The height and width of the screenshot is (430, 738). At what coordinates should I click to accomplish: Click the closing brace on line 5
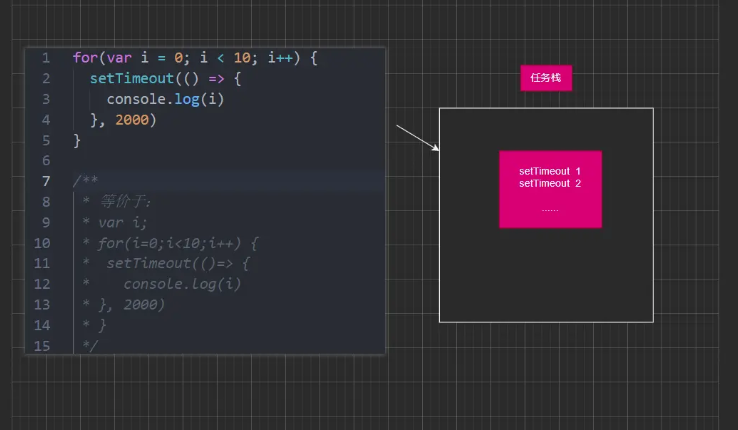pyautogui.click(x=77, y=140)
